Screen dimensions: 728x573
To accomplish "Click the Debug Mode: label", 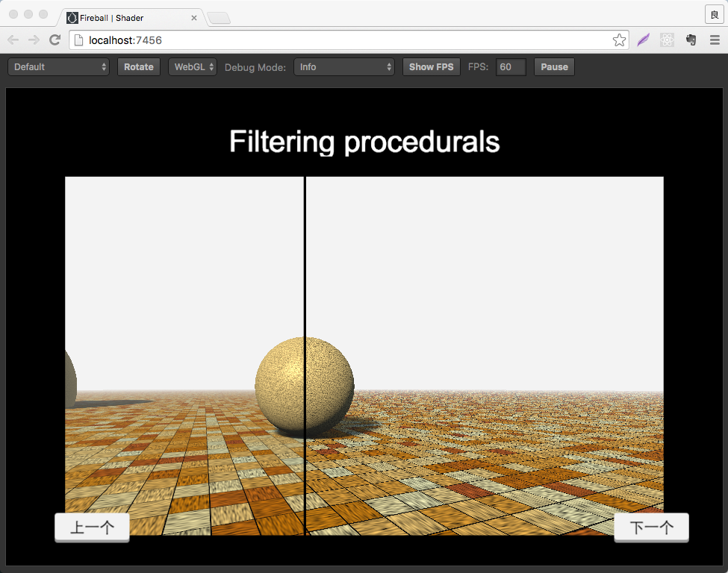I will click(255, 67).
